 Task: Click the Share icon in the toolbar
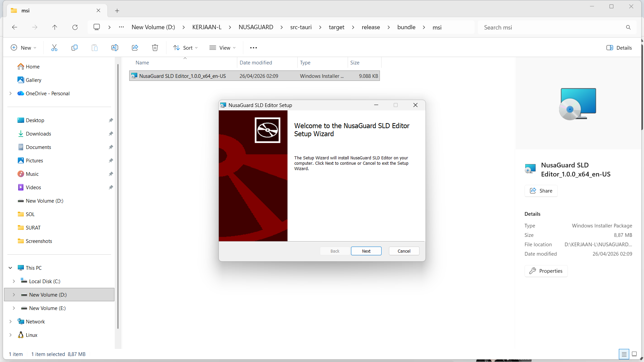tap(135, 48)
